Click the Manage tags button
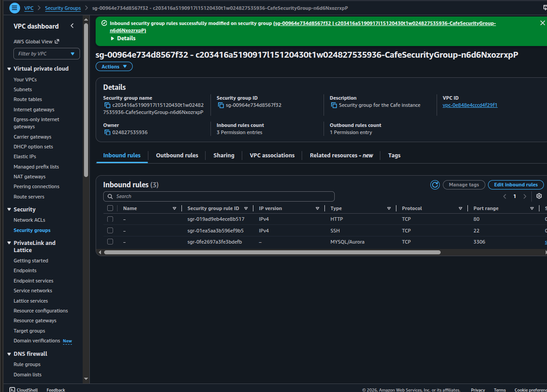Screen dimensions: 547x392 [464, 185]
